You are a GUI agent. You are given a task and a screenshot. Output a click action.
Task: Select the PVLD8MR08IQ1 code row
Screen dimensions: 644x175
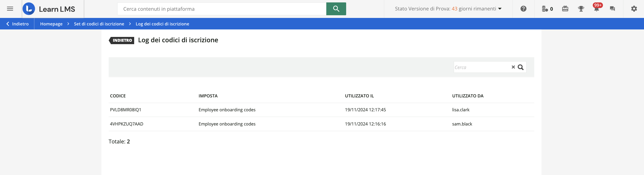click(126, 110)
